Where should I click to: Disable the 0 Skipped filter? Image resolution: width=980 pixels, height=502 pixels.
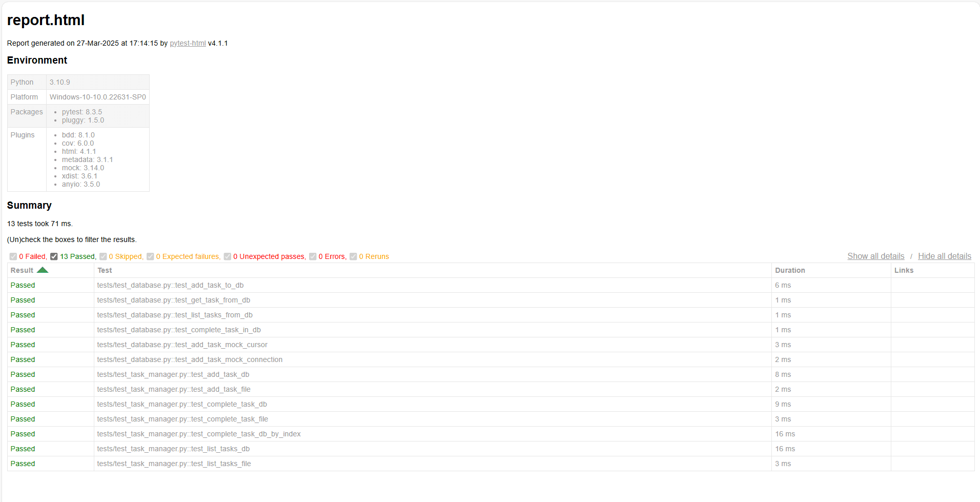[x=103, y=256]
